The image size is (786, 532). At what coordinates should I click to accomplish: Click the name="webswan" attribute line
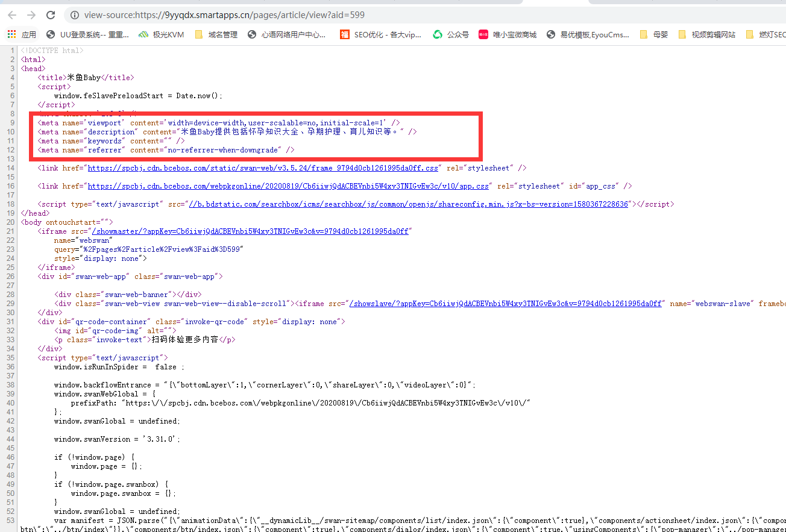pyautogui.click(x=83, y=240)
